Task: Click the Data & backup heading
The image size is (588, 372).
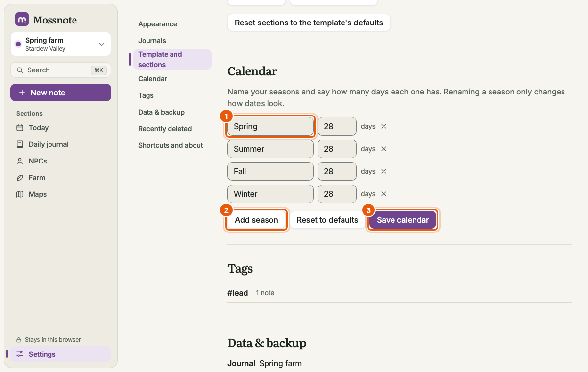Action: tap(267, 343)
